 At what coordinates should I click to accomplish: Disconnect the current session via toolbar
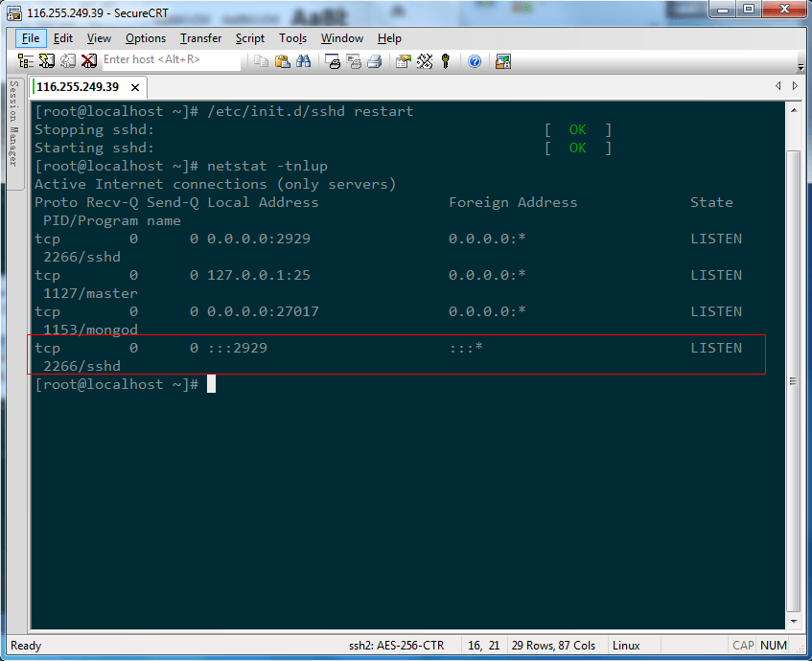[88, 60]
